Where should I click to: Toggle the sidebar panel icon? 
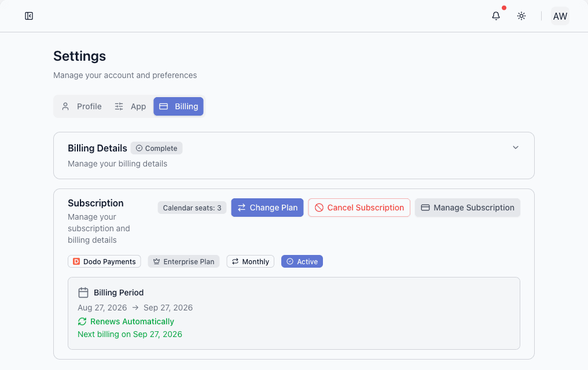[29, 16]
